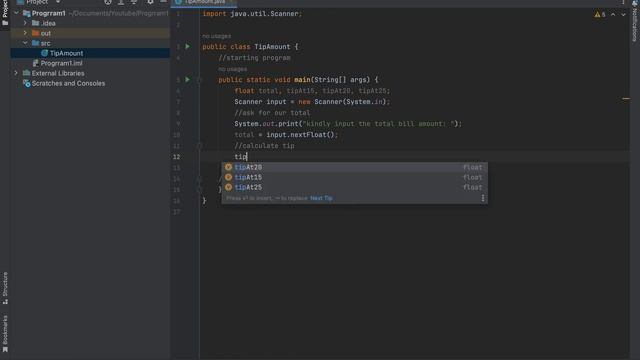Click '//ask for our total' comment
This screenshot has height=360, width=640.
click(272, 113)
